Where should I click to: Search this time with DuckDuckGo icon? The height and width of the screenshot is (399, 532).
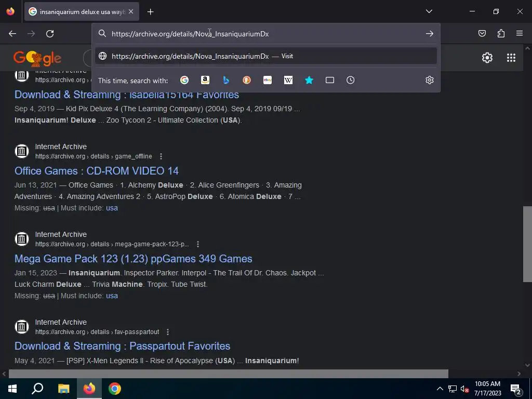247,80
